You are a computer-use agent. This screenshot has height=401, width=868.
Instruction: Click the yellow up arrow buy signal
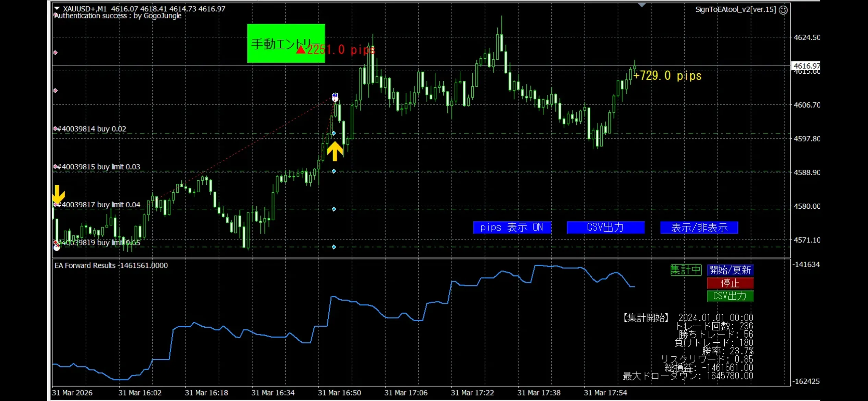click(x=335, y=151)
